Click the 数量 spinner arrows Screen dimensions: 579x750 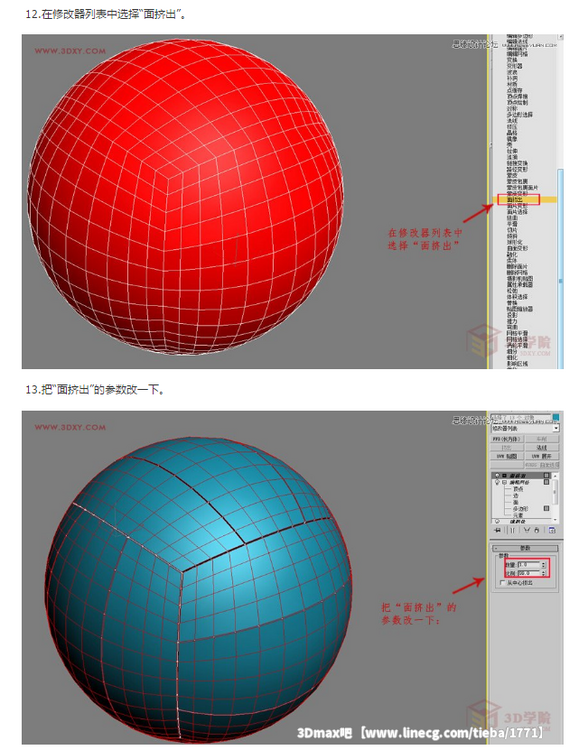coord(543,564)
